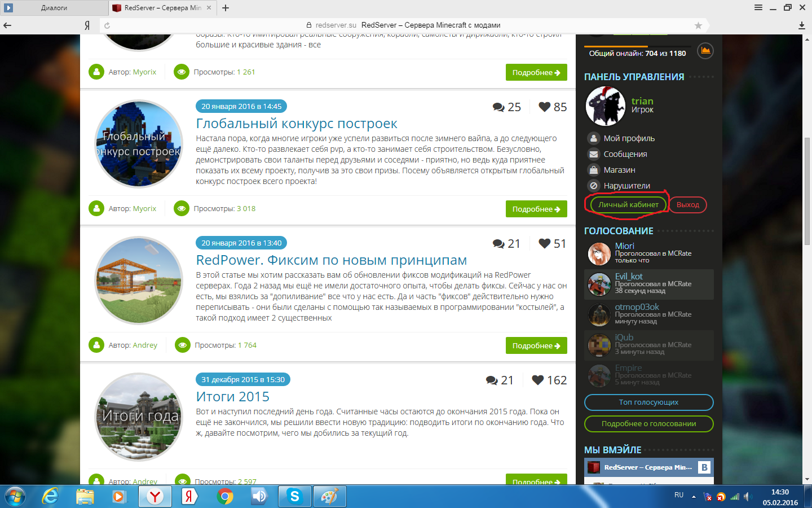Screen dimensions: 812x508
Task: Click Подробнее on the post with 1 261 views
Action: coord(536,72)
